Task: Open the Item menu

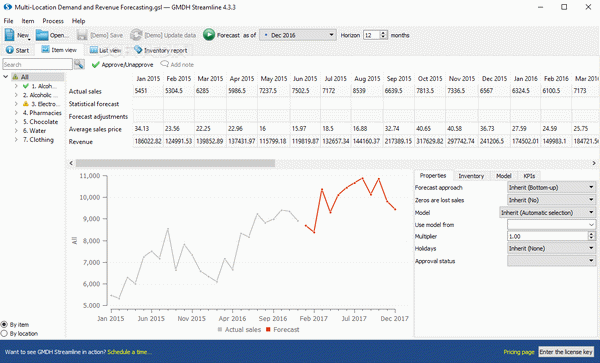Action: pyautogui.click(x=28, y=21)
